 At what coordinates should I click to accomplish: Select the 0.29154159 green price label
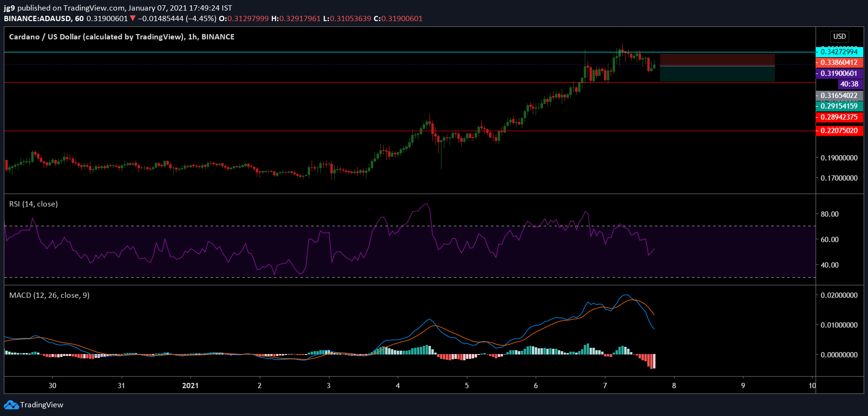tap(840, 106)
